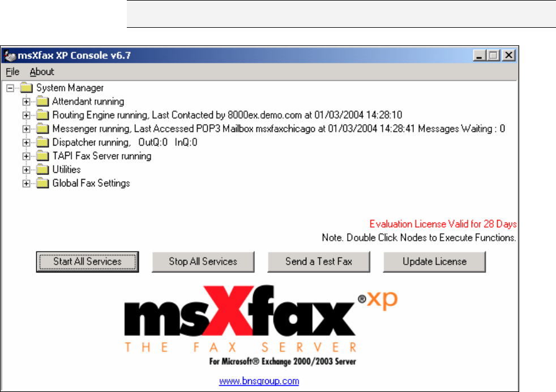This screenshot has width=556, height=392.
Task: Expand the Messenger running node
Action: click(x=26, y=129)
